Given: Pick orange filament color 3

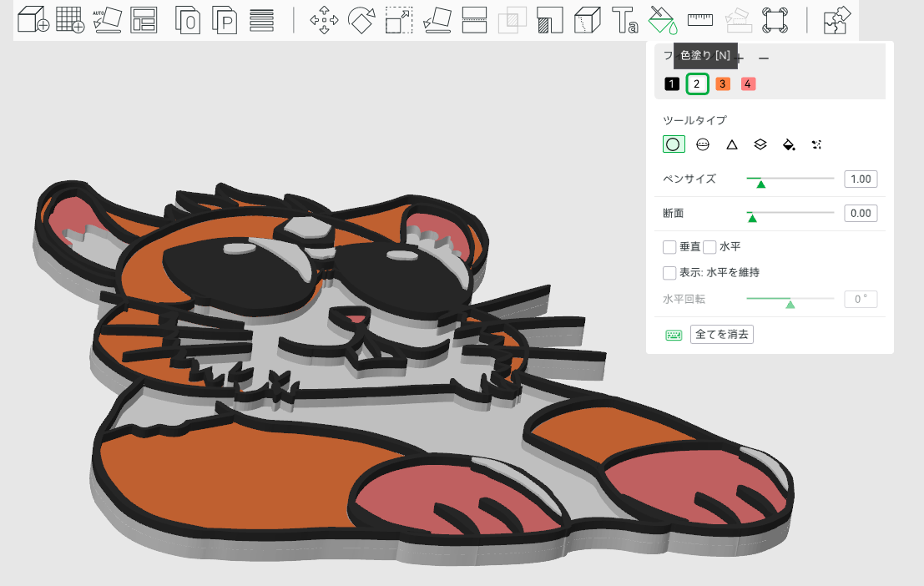Looking at the screenshot, I should pyautogui.click(x=723, y=84).
